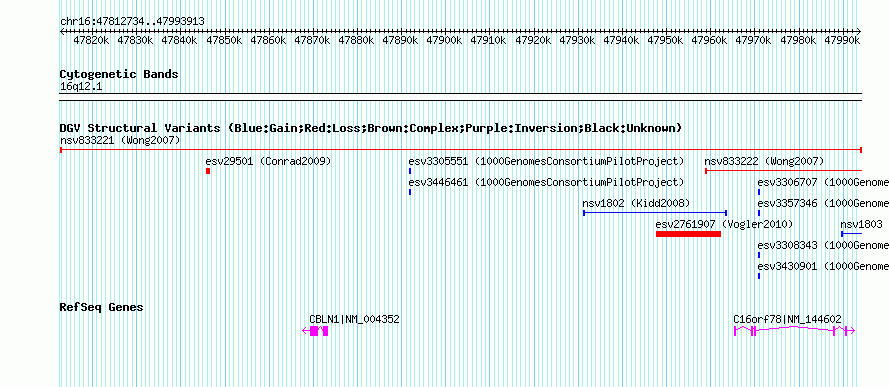Open the nsv833221 (Wong2007) label
This screenshot has height=387, width=890.
coord(120,140)
